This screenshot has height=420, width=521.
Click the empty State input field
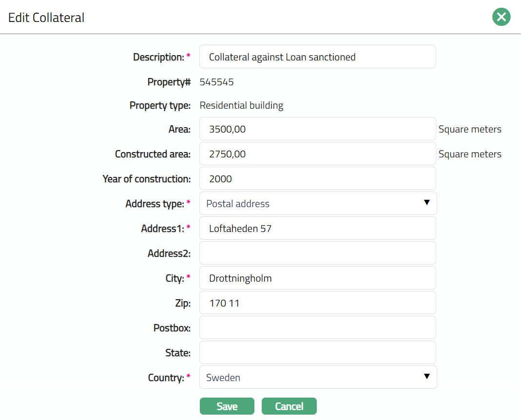[317, 353]
